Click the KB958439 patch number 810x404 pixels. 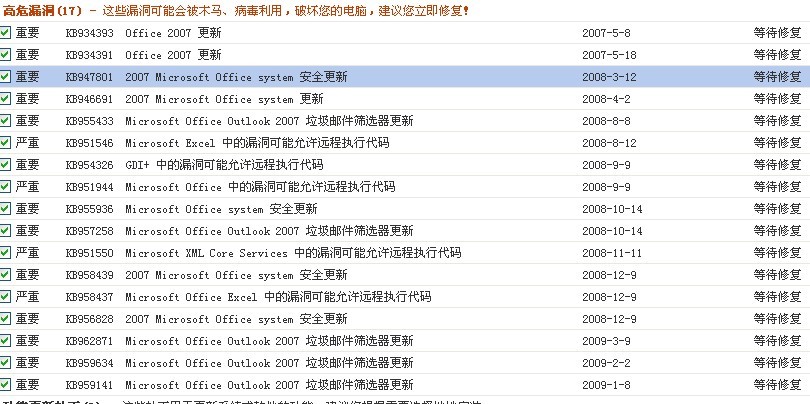[89, 275]
